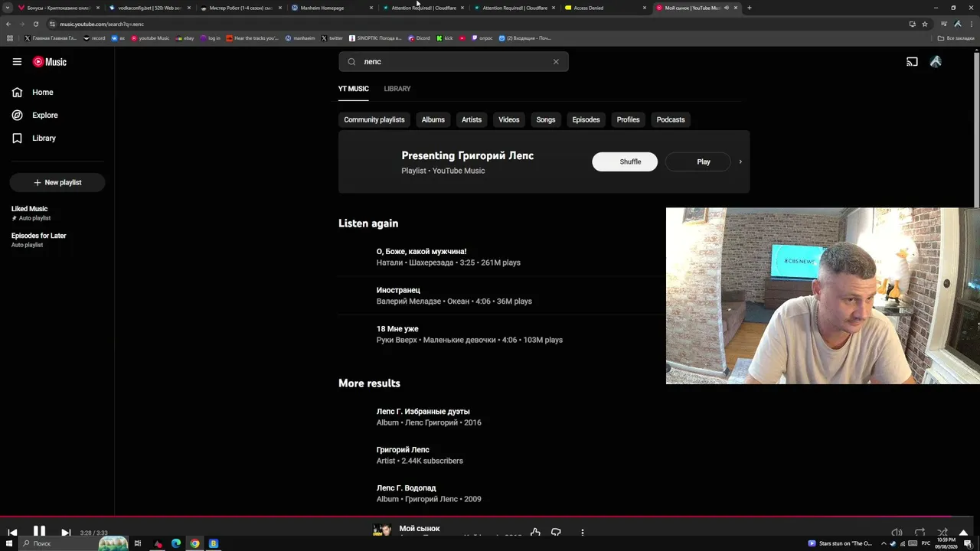The height and width of the screenshot is (551, 980).
Task: Toggle repeat mode in player
Action: [x=920, y=533]
